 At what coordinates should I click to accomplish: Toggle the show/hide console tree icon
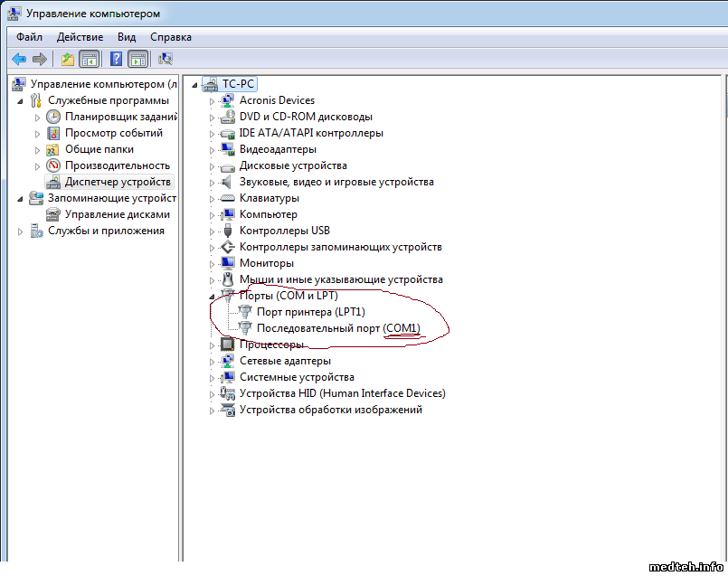coord(89,59)
